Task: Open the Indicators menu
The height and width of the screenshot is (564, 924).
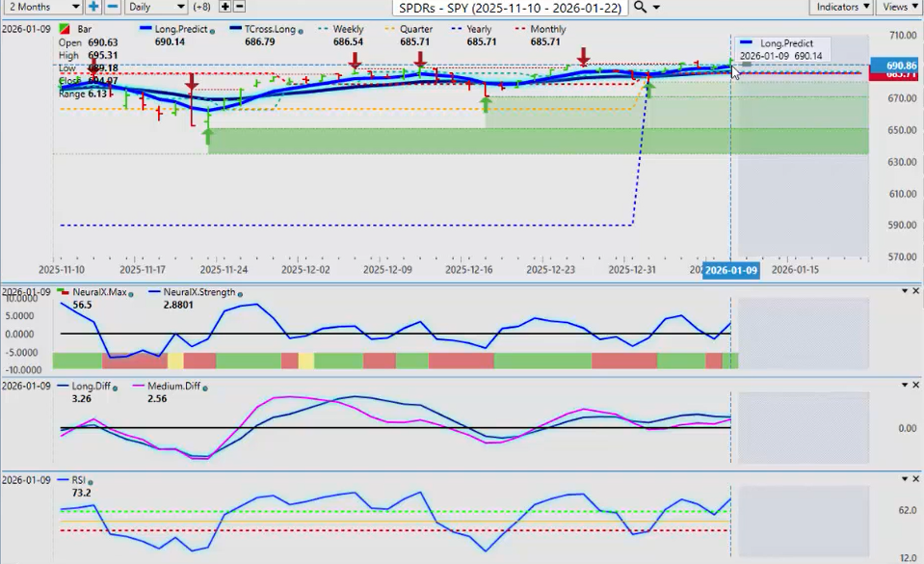Action: pyautogui.click(x=841, y=7)
